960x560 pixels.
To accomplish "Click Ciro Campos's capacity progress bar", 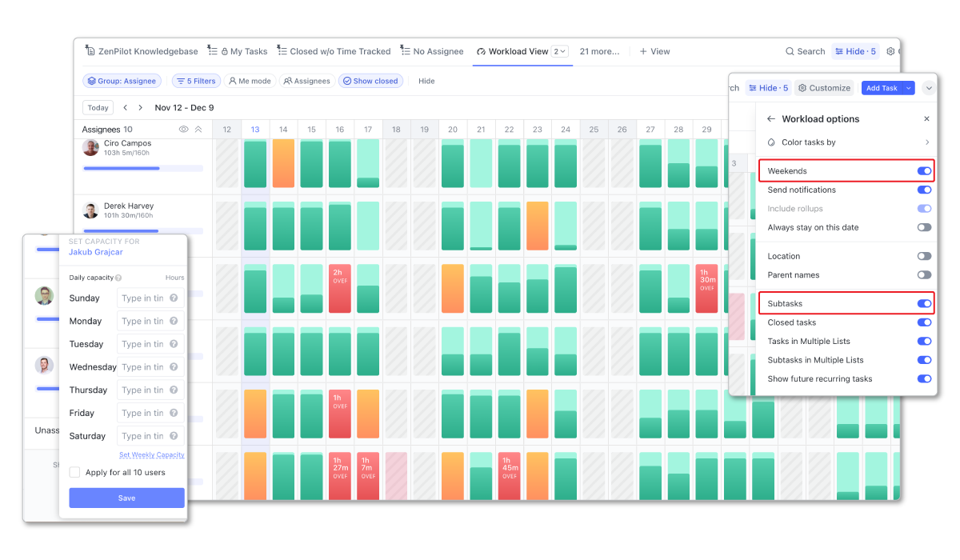I will coord(142,168).
